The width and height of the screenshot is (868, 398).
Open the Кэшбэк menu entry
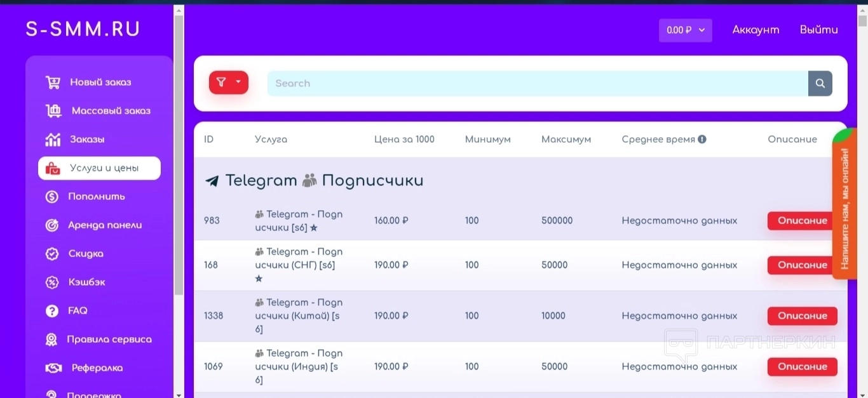(87, 282)
